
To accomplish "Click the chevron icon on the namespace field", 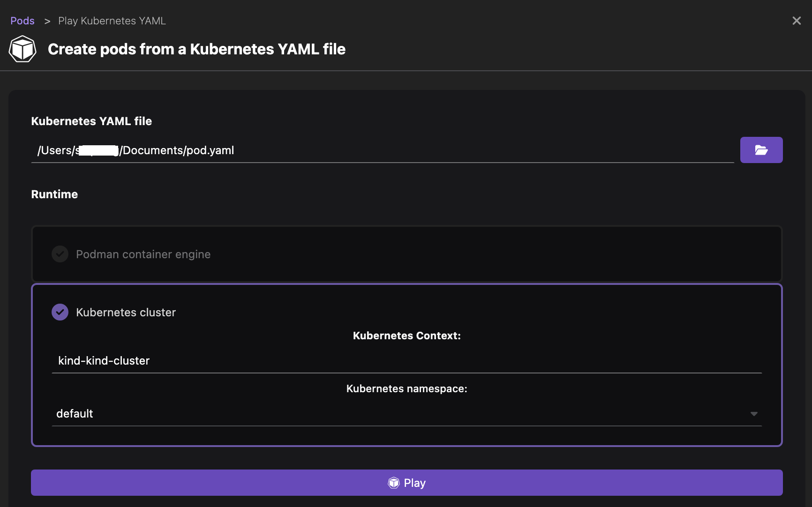I will [754, 414].
